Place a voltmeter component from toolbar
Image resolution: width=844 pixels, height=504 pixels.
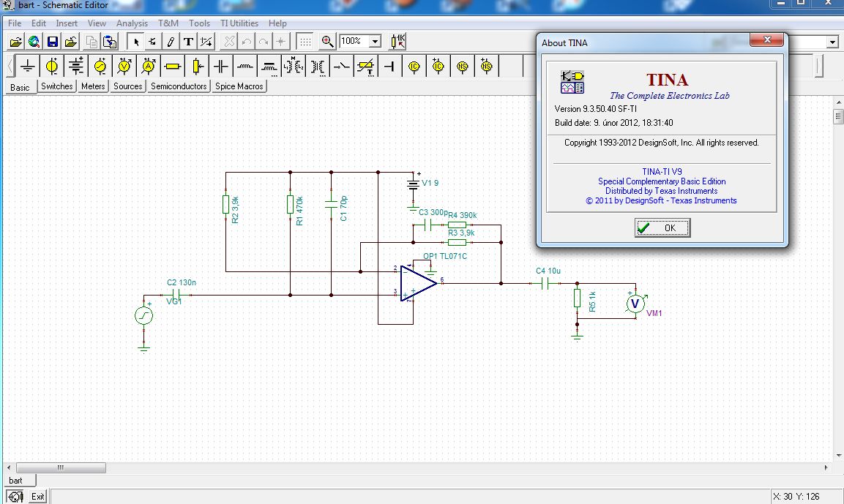tap(124, 66)
